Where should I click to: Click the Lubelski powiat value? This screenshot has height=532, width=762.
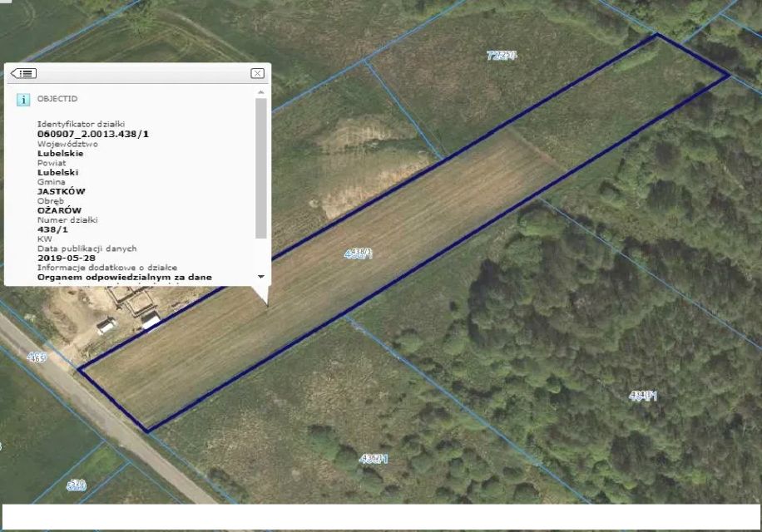click(58, 172)
